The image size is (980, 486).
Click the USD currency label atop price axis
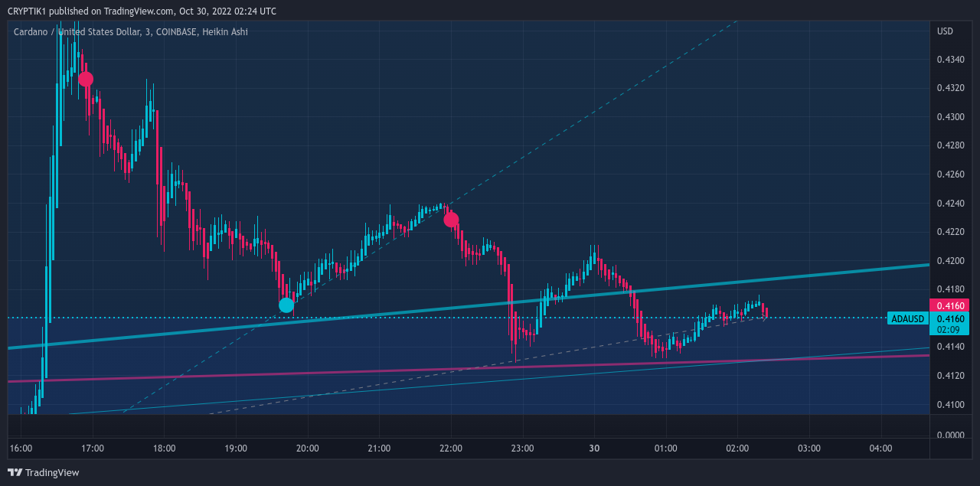[x=946, y=31]
